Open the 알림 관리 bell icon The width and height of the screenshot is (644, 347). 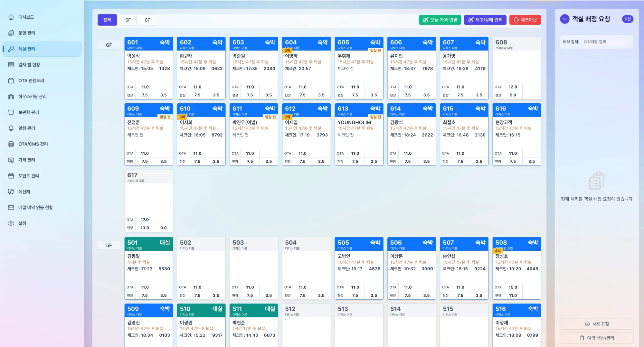[x=11, y=128]
